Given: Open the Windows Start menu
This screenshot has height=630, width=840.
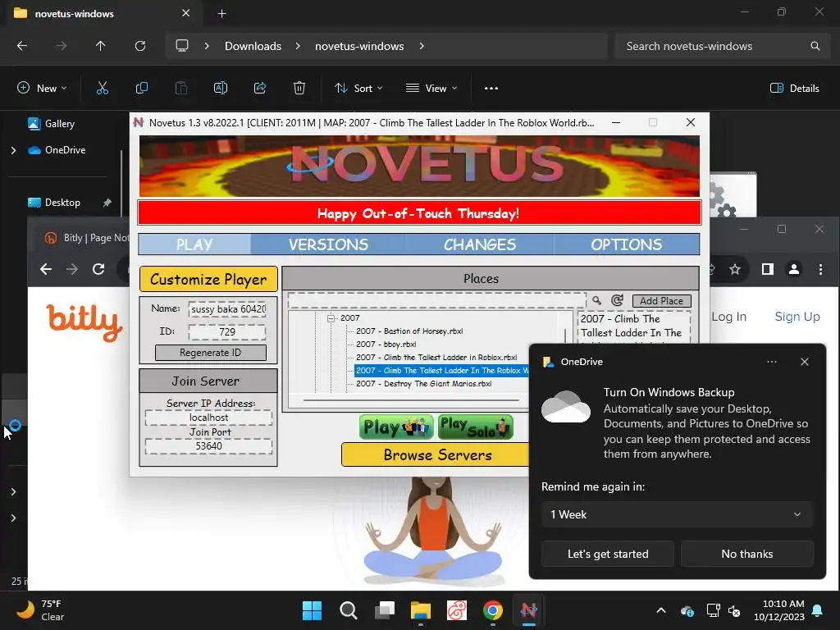Looking at the screenshot, I should pyautogui.click(x=312, y=610).
